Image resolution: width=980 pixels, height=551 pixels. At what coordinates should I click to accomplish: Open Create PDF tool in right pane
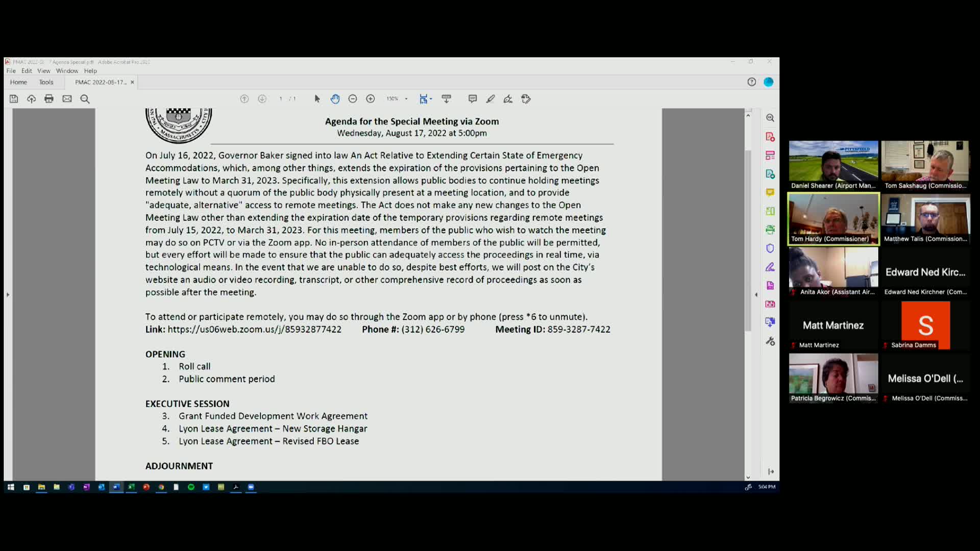click(x=770, y=137)
